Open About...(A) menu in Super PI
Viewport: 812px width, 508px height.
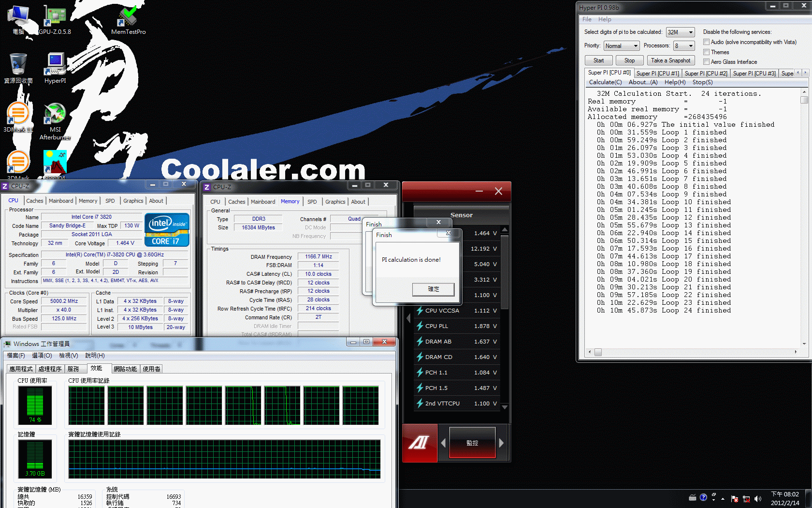[x=643, y=82]
